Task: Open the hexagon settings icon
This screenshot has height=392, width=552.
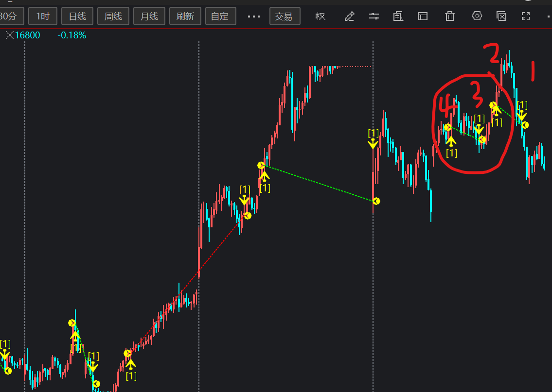Action: click(x=477, y=16)
